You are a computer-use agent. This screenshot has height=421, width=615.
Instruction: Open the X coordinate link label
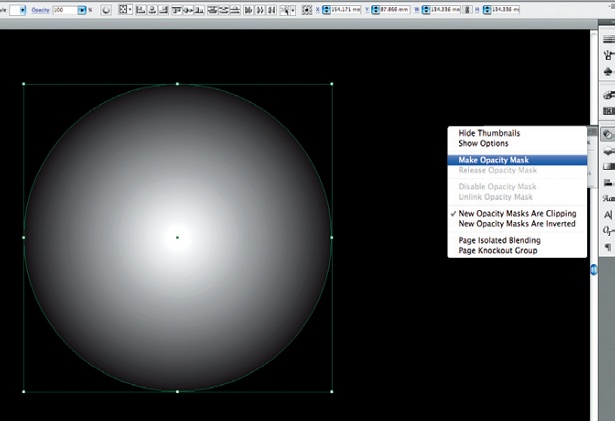click(x=318, y=10)
